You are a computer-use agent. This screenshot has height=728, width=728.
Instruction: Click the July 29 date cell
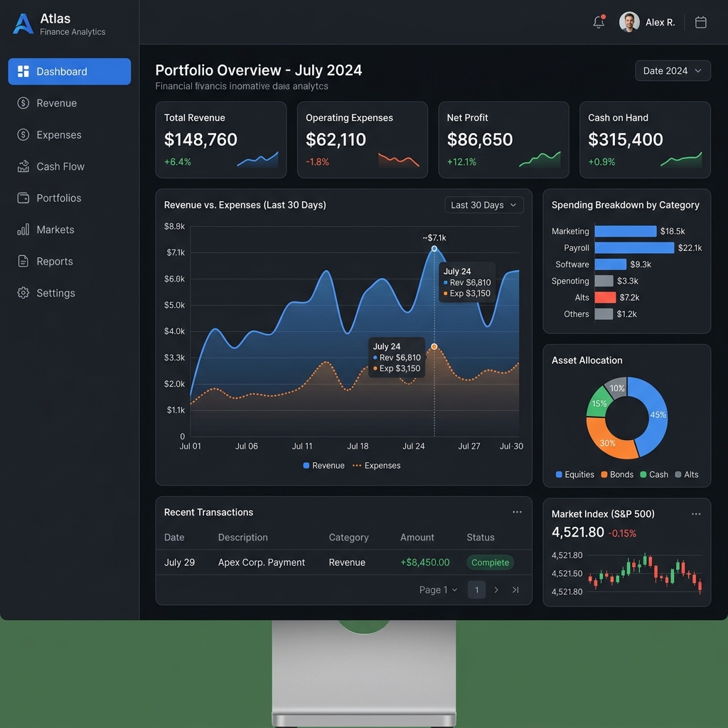coord(179,562)
